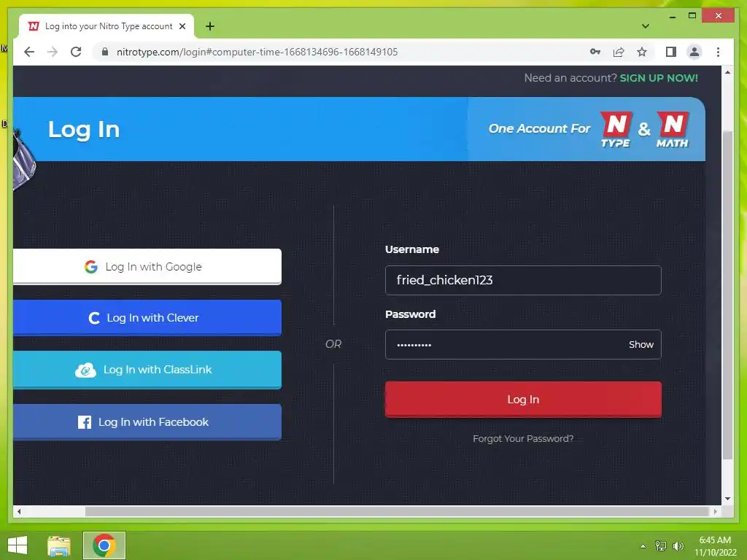Log in with Facebook

[x=147, y=422]
